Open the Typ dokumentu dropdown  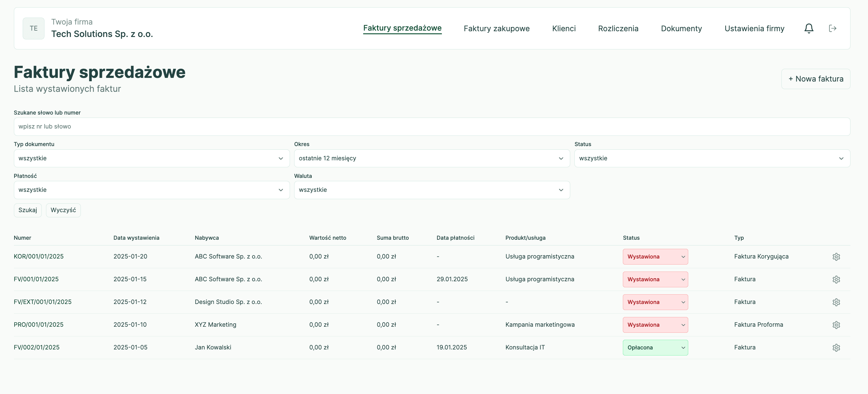point(151,158)
